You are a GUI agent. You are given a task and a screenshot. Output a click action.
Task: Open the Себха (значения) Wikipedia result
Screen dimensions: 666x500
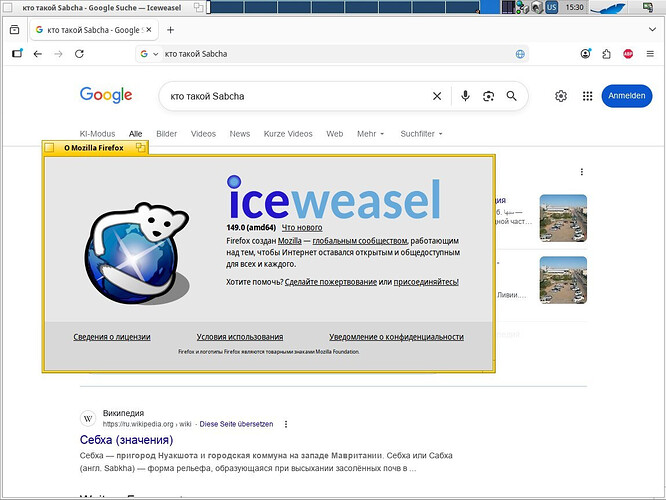[x=126, y=439]
